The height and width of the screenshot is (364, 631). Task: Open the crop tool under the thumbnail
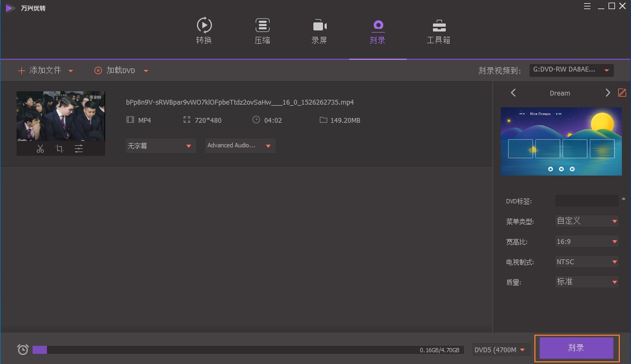[60, 149]
